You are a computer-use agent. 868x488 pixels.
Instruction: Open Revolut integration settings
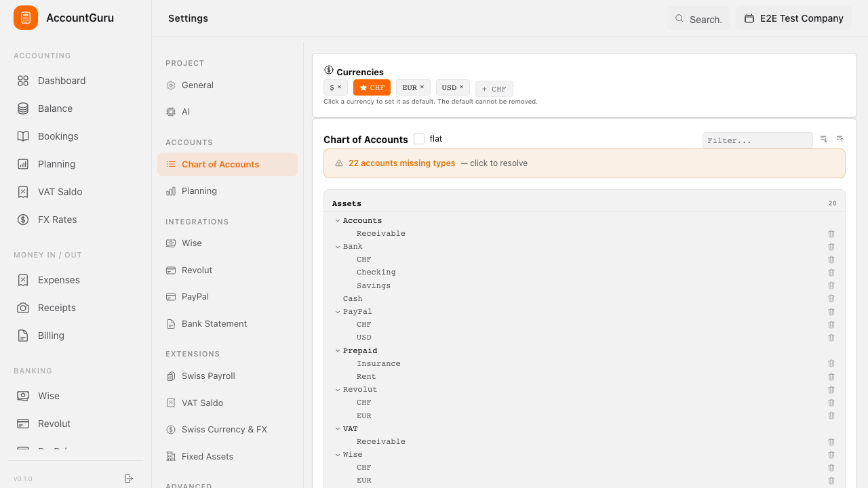tap(227, 270)
